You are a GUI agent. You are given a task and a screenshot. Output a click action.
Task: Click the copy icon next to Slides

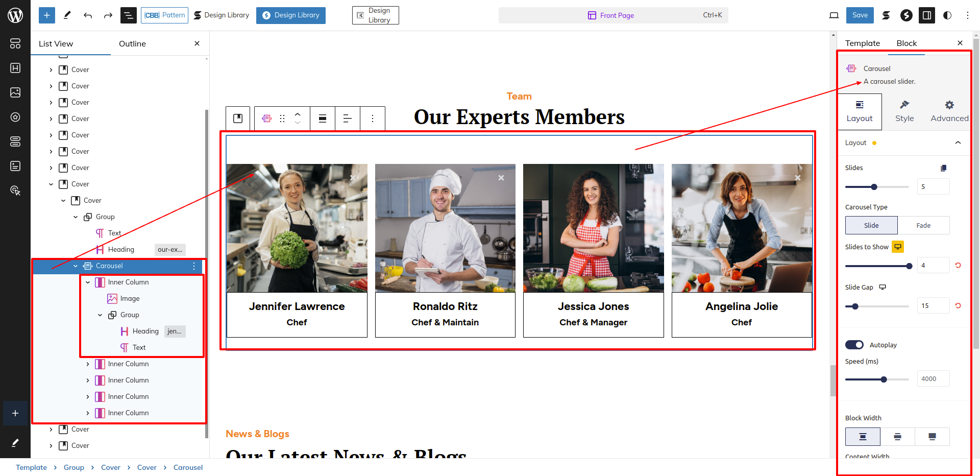943,168
